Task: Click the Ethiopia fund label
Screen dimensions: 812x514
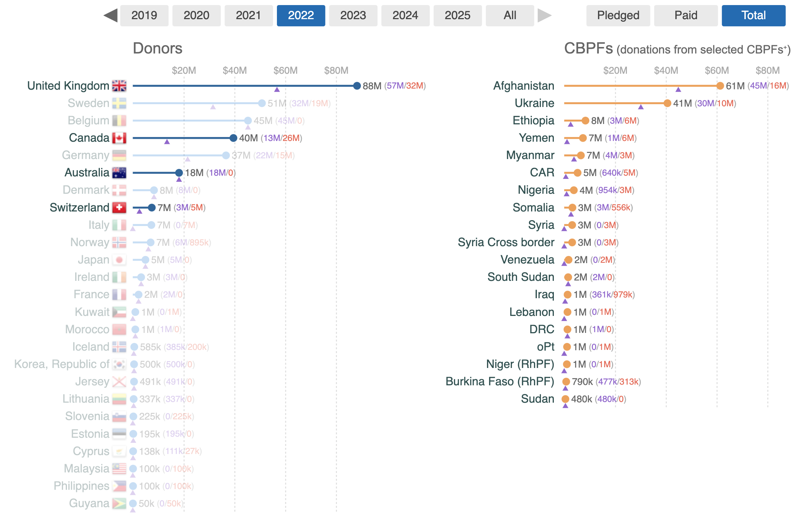Action: pos(533,120)
